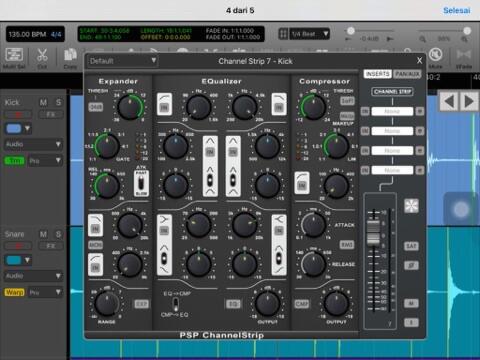Image resolution: width=480 pixels, height=360 pixels.
Task: Open the Kick track Audio type dropdown
Action: coord(33,144)
